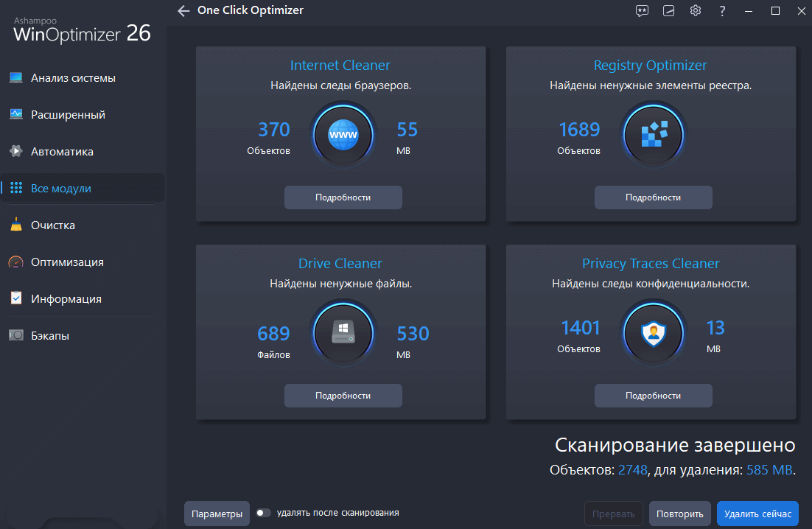Click the Оптимизация speedometer icon

coord(16,262)
